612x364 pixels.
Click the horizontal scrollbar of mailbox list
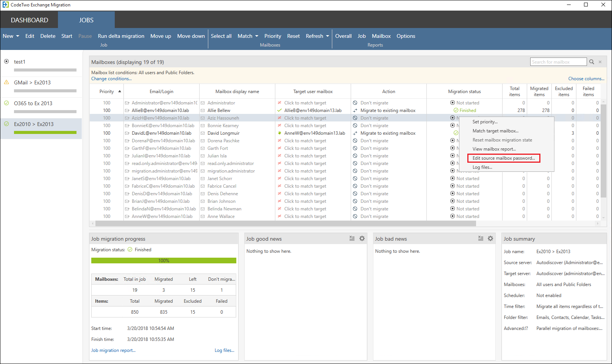[x=286, y=224]
